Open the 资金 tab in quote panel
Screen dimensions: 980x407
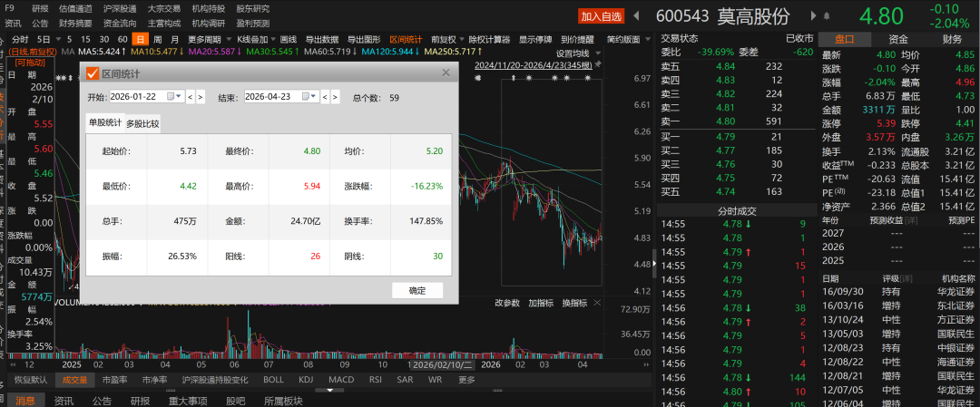[x=898, y=39]
